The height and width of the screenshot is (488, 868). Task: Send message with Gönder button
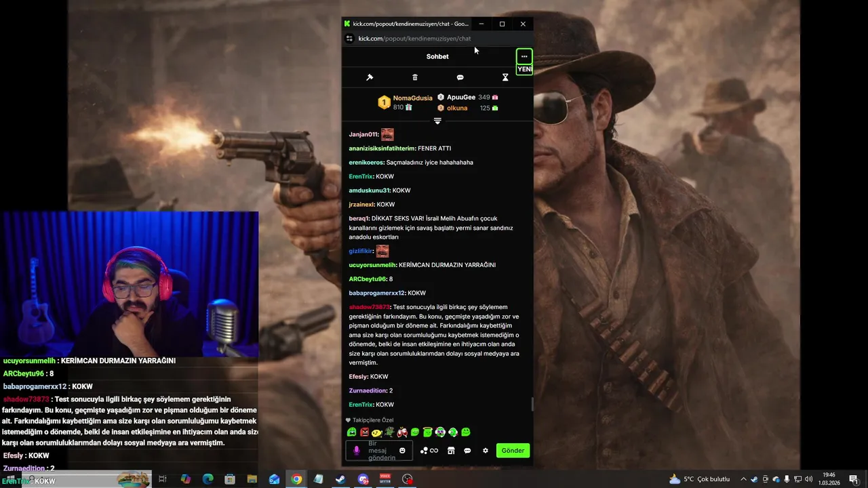coord(513,451)
